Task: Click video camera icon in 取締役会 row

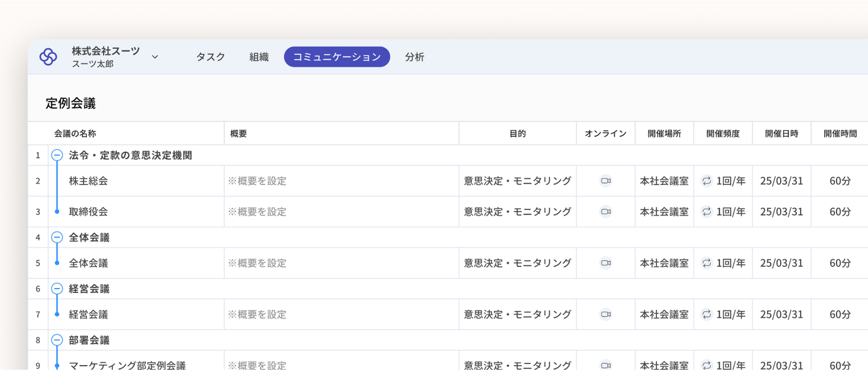Action: click(x=606, y=212)
